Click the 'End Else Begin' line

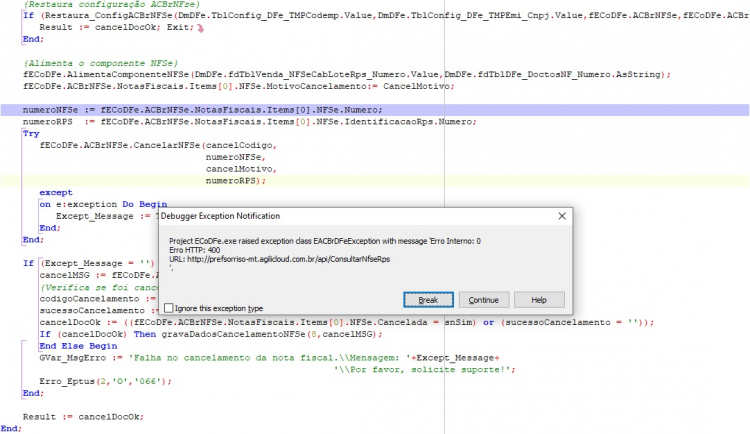coord(78,346)
